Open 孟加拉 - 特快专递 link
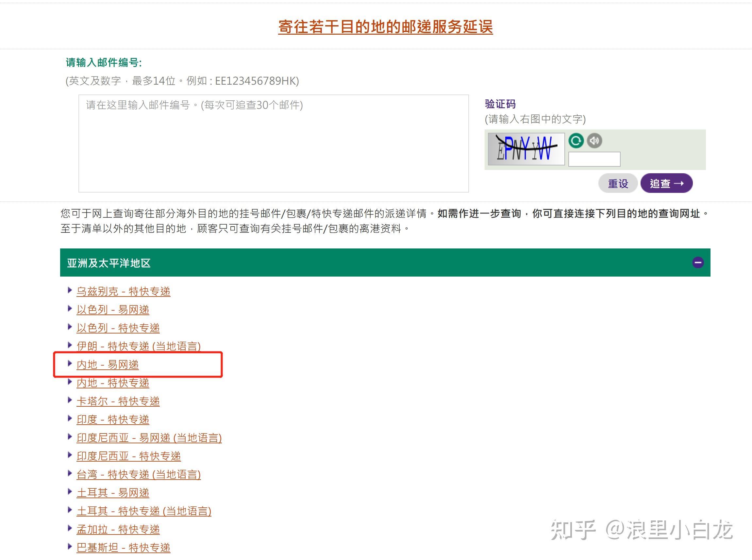The height and width of the screenshot is (560, 752). click(118, 530)
